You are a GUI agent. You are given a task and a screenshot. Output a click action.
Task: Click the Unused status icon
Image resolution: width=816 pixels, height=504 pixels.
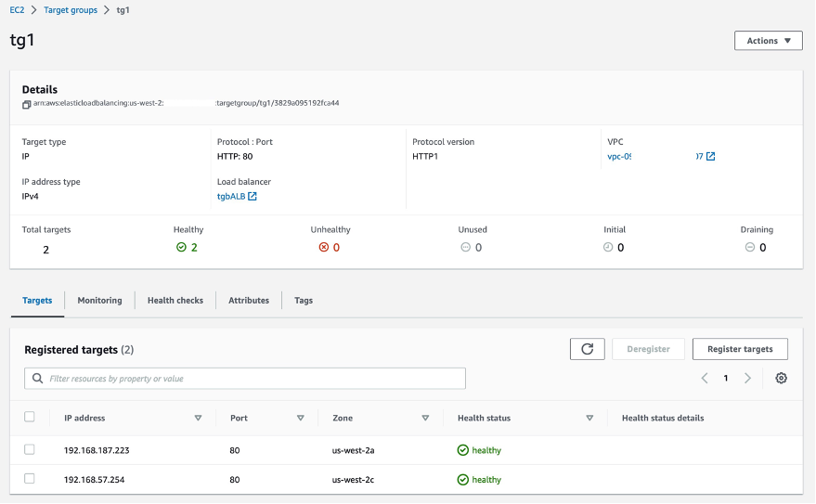tap(465, 247)
